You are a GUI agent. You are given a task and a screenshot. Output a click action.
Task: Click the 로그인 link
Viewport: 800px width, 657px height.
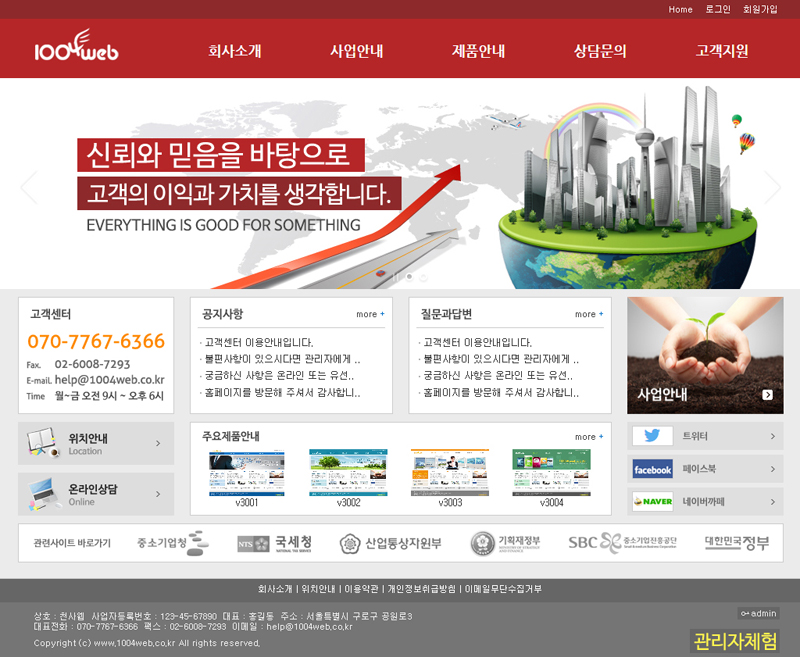click(717, 9)
